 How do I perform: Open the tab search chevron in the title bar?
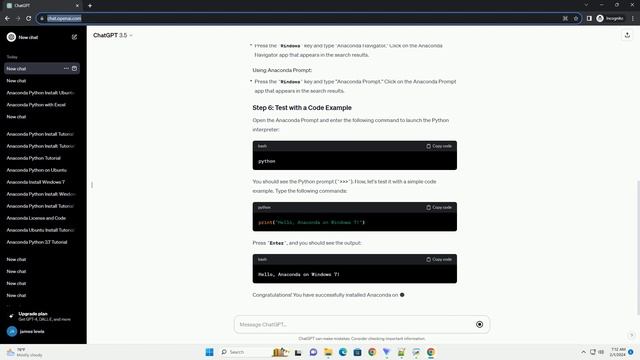click(586, 5)
